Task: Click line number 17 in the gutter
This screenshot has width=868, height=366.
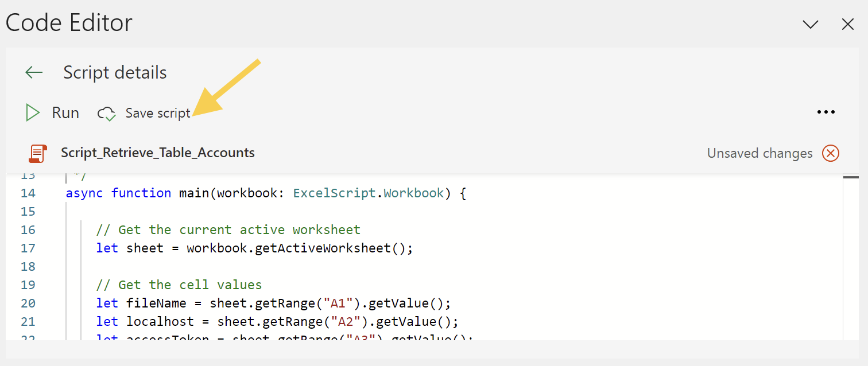Action: coord(28,248)
